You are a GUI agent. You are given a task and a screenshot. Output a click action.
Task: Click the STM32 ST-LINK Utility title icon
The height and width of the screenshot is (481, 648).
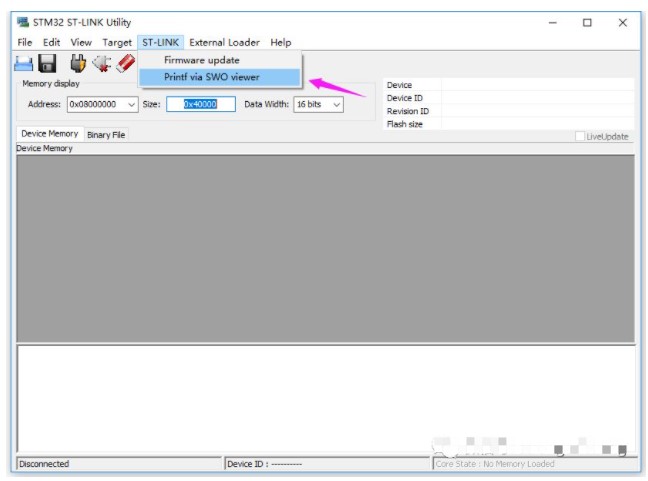coord(23,22)
